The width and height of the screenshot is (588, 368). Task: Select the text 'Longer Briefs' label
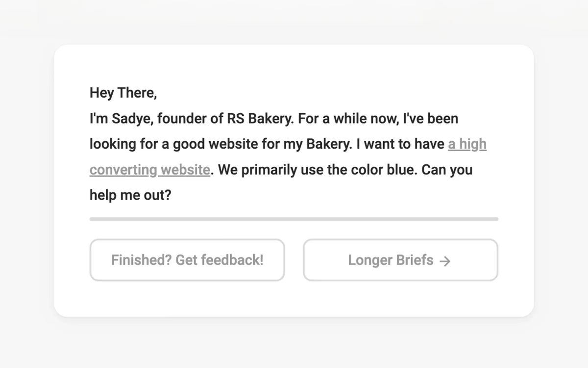tap(390, 260)
